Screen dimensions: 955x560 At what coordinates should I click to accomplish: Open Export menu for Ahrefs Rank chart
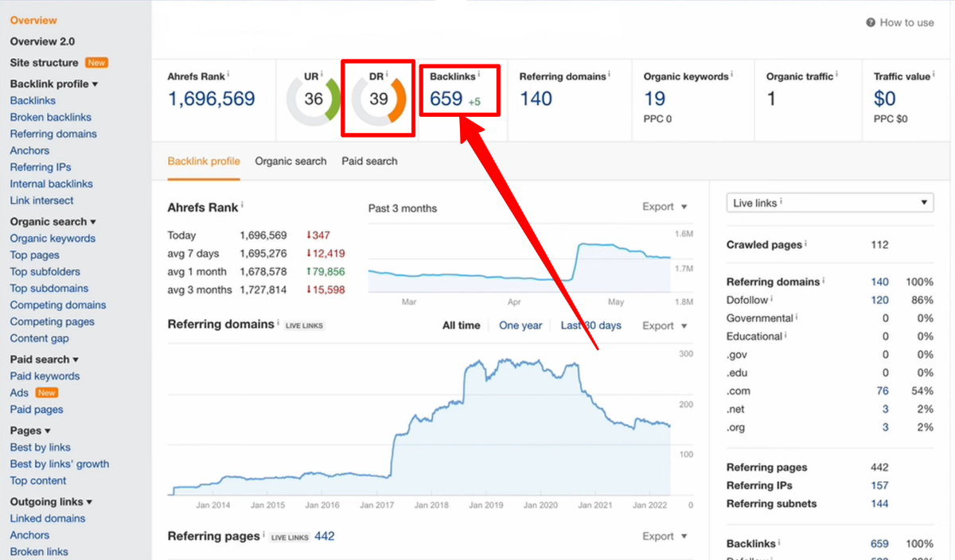pos(665,207)
